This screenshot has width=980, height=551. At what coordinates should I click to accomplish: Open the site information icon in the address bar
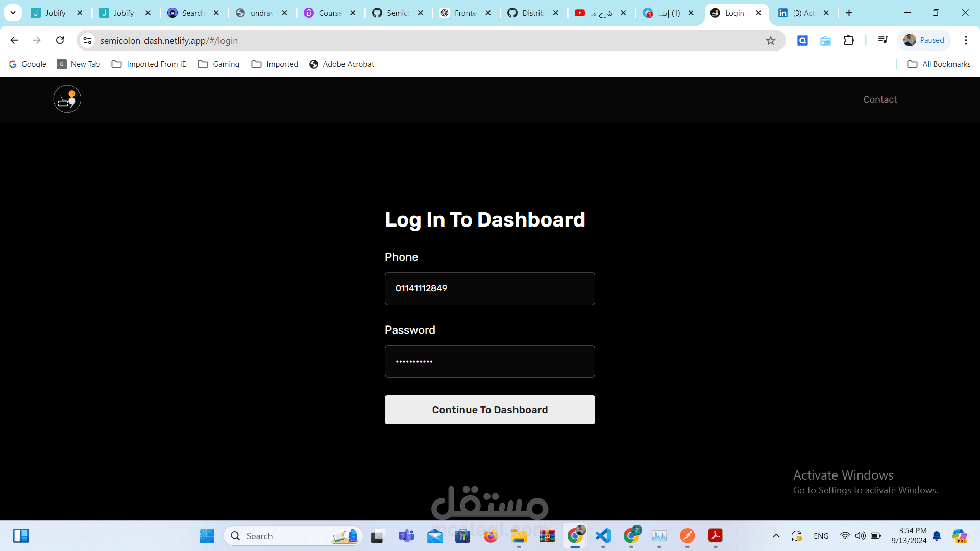pos(88,40)
